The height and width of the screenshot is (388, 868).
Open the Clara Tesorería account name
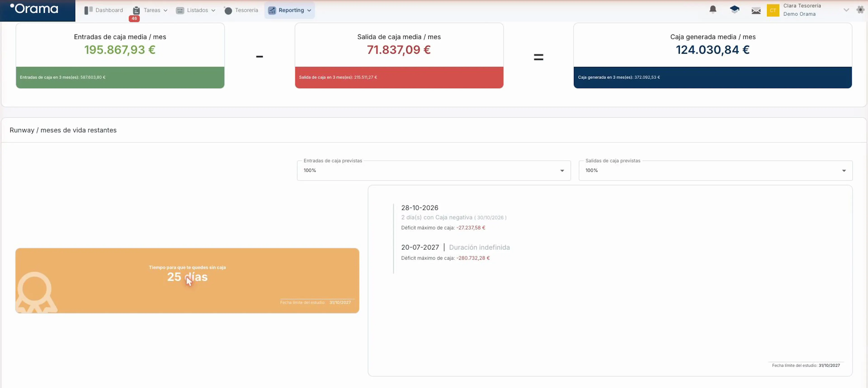(x=802, y=6)
